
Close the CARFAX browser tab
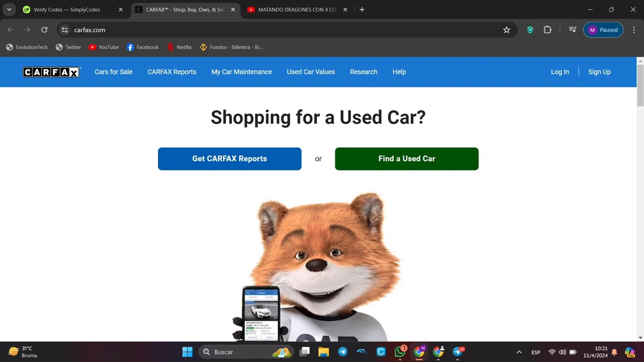tap(233, 9)
